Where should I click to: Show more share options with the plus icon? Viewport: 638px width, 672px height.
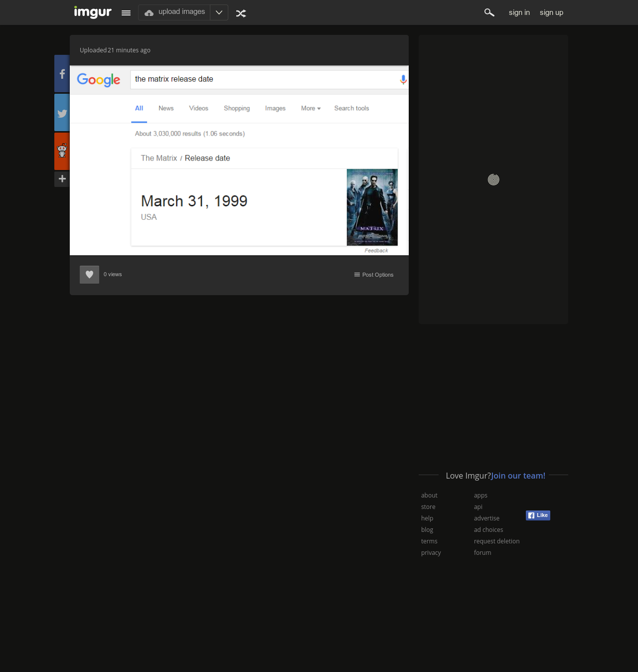62,179
